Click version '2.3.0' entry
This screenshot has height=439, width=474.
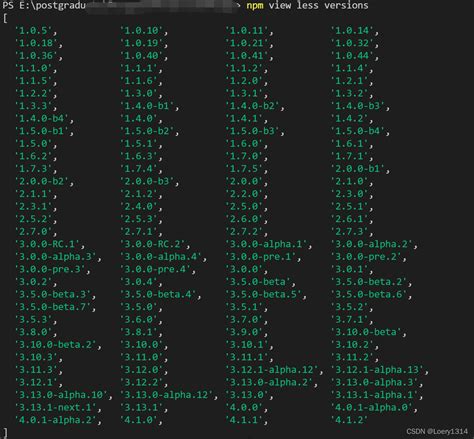[x=349, y=194]
